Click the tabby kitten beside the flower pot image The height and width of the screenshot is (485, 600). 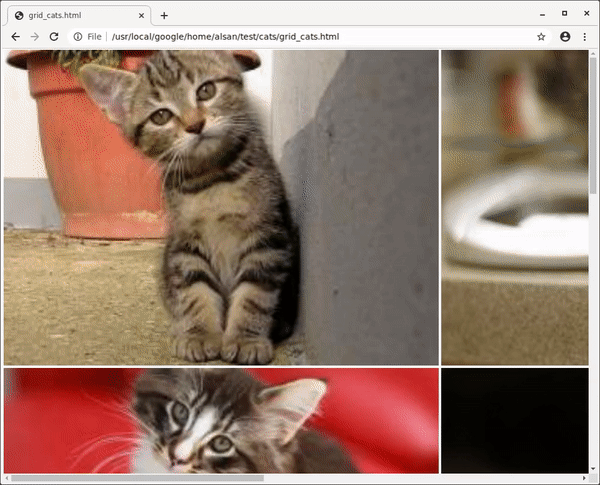coord(221,207)
